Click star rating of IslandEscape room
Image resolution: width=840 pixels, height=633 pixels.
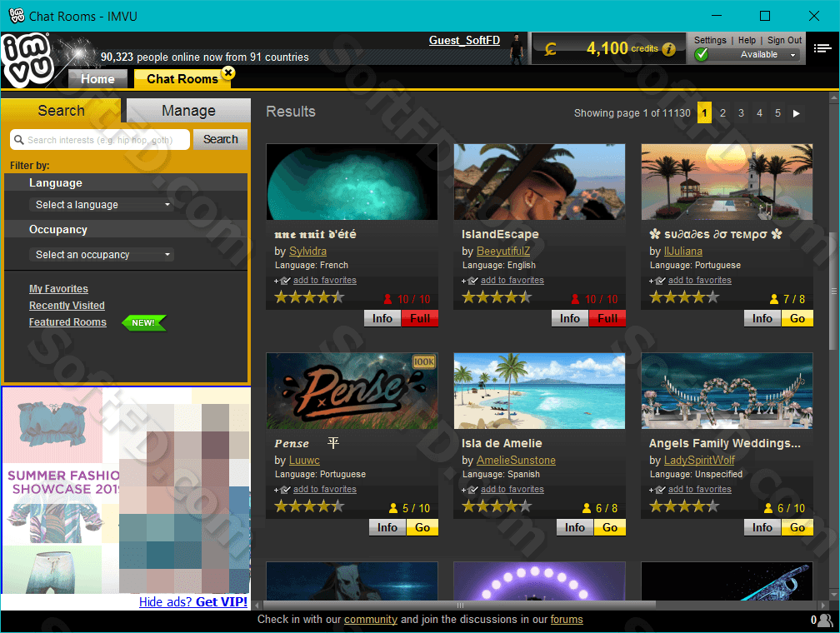(x=497, y=297)
